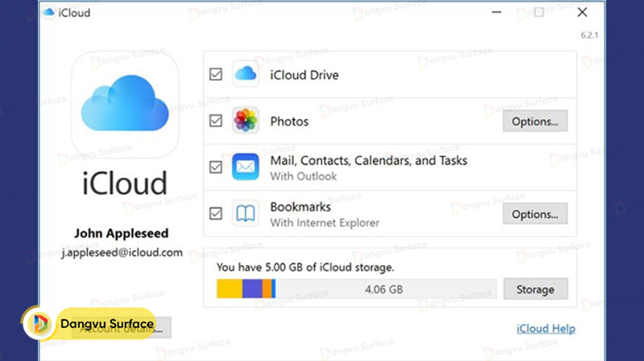Open Photos Options button
The height and width of the screenshot is (361, 644).
tap(535, 121)
